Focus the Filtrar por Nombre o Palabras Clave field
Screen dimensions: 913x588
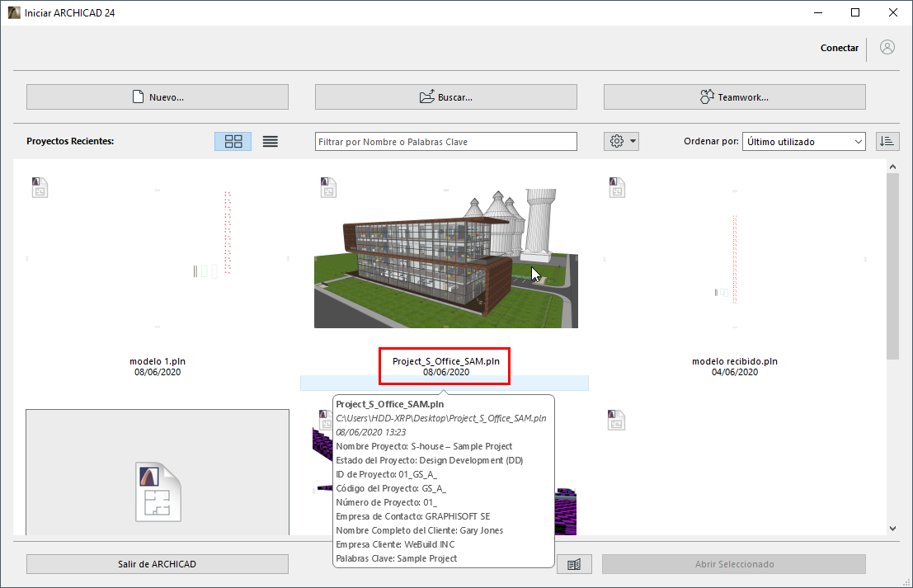coord(446,142)
